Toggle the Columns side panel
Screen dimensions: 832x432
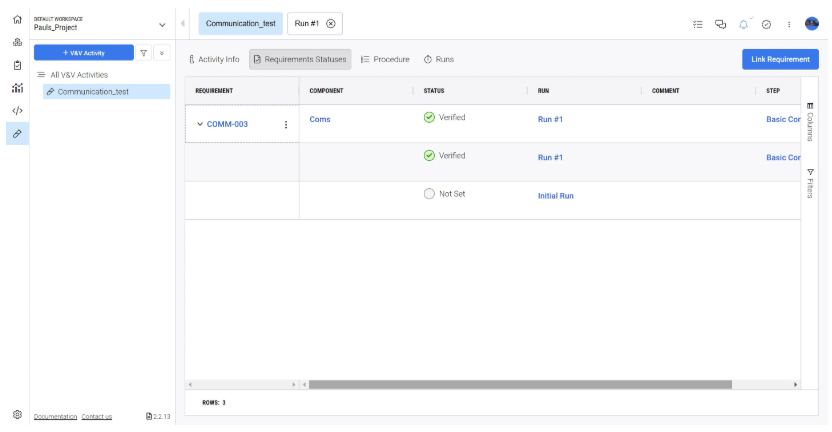point(809,118)
